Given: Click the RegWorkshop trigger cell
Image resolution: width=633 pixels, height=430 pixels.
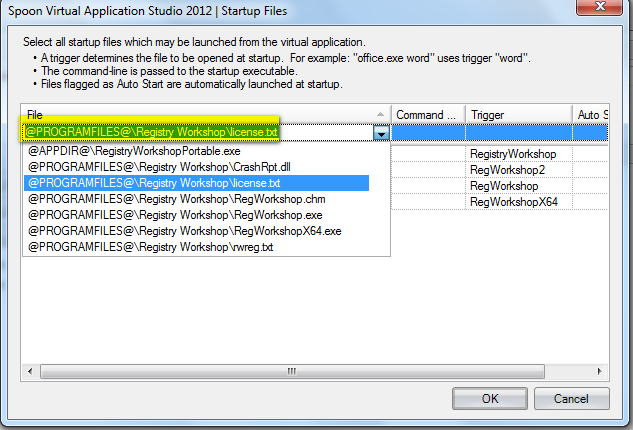Looking at the screenshot, I should pyautogui.click(x=519, y=186).
